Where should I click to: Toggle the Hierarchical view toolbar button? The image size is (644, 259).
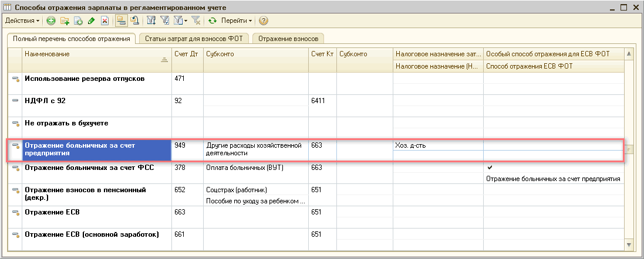121,21
